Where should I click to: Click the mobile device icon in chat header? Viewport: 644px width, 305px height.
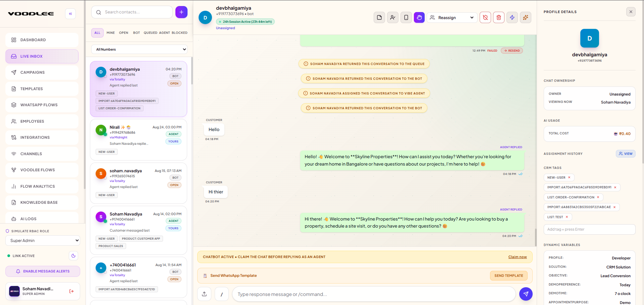[406, 17]
